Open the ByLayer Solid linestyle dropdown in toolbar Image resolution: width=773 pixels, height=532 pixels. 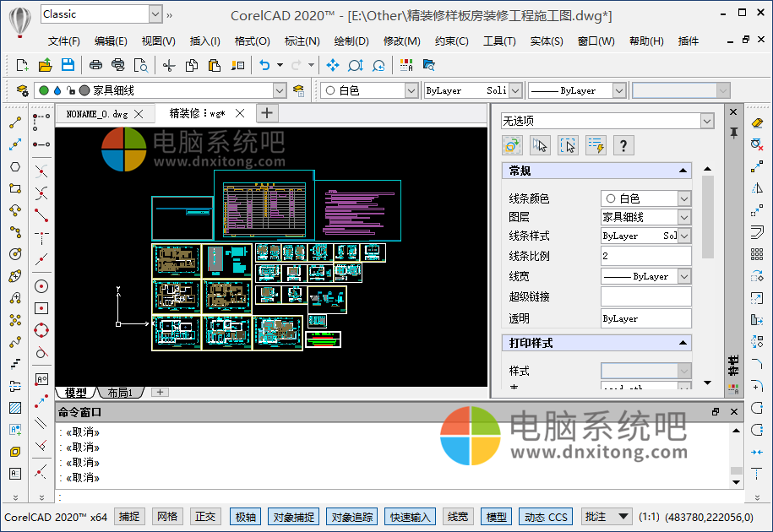tap(515, 90)
